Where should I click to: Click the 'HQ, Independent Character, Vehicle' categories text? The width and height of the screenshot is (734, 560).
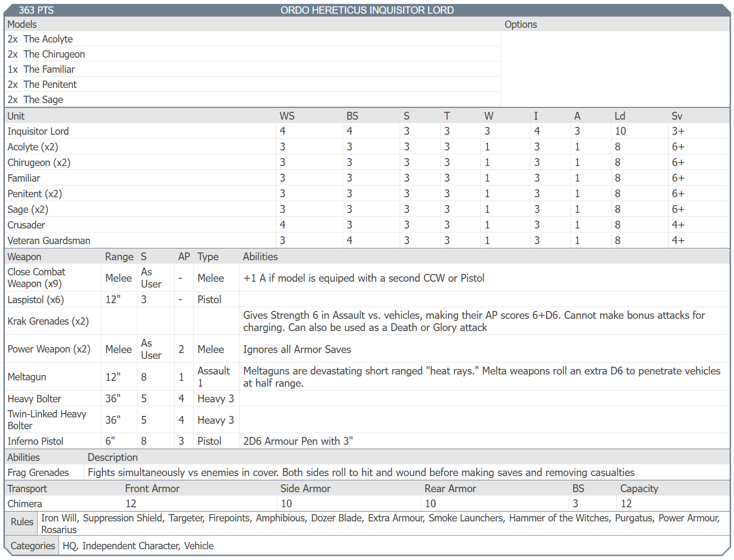[138, 546]
